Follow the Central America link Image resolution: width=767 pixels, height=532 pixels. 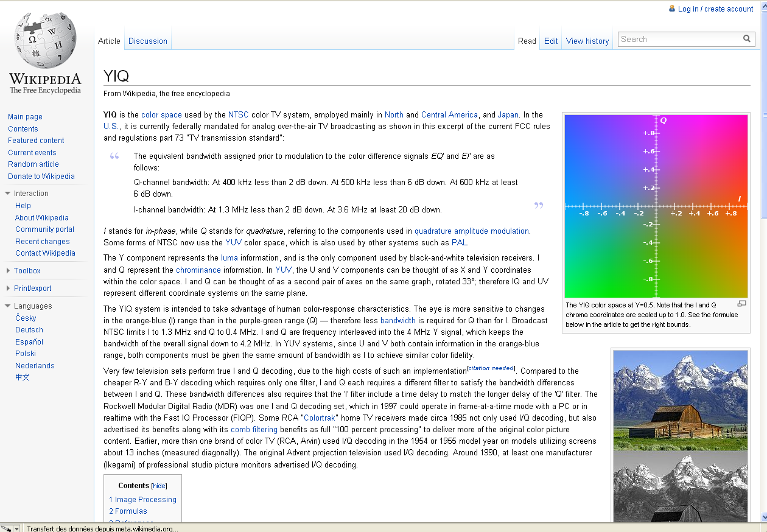coord(450,115)
